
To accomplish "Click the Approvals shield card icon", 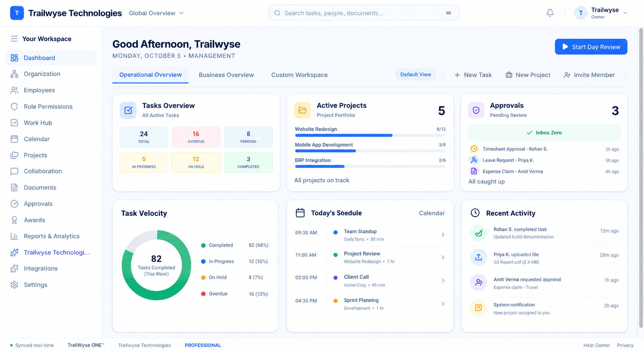I will [x=476, y=110].
